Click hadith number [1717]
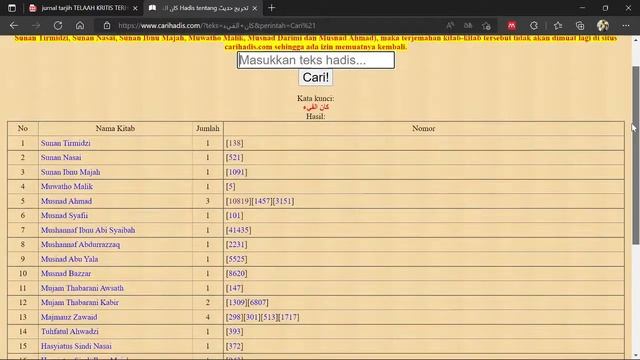Image resolution: width=640 pixels, height=360 pixels. coord(288,317)
